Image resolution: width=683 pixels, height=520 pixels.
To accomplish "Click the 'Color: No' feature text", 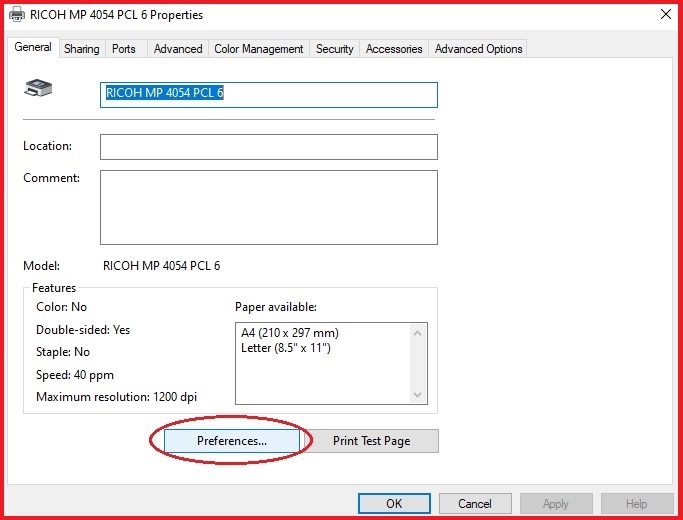I will (x=61, y=307).
